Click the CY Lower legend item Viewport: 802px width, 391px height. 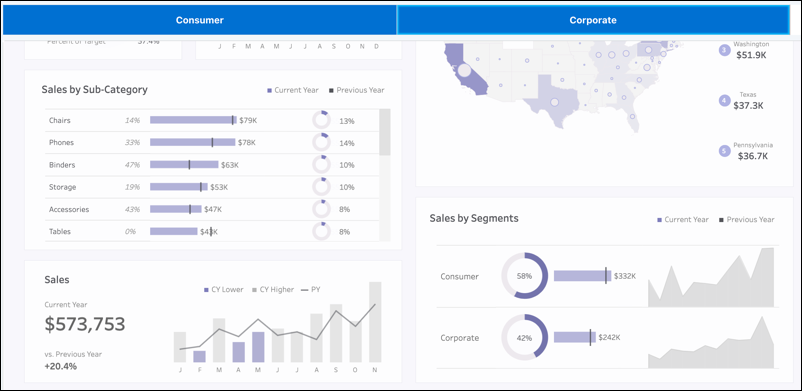[x=224, y=290]
